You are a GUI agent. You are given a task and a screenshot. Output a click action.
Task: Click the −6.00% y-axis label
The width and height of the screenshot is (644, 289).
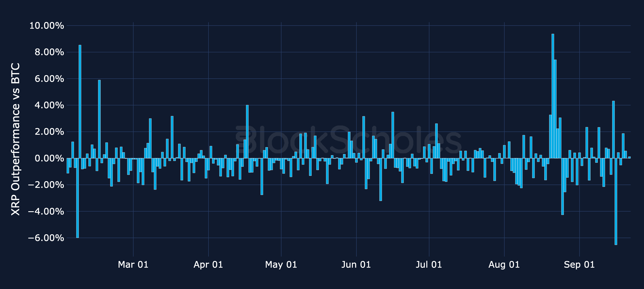point(46,238)
